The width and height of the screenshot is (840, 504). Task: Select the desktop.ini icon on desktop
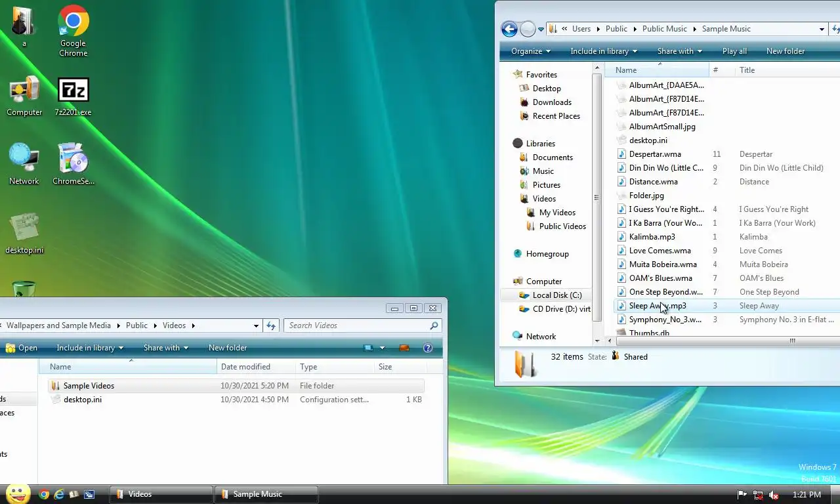pos(24,233)
